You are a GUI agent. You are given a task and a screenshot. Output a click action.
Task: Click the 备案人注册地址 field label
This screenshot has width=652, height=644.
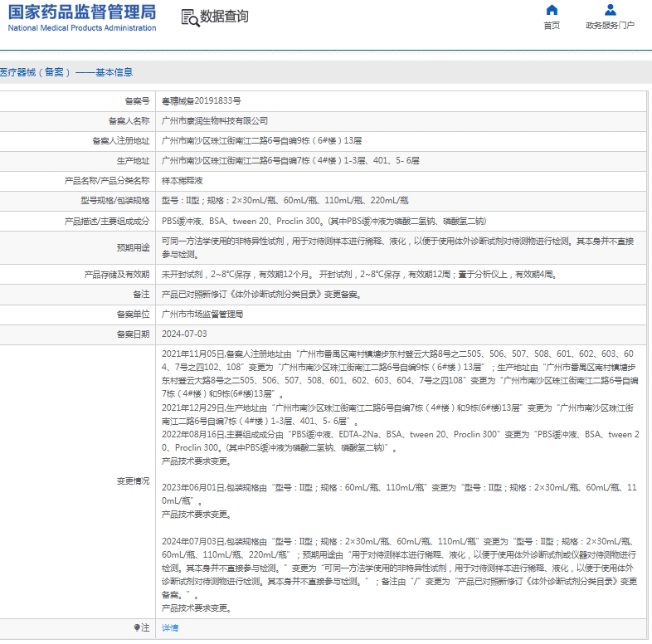pyautogui.click(x=121, y=141)
